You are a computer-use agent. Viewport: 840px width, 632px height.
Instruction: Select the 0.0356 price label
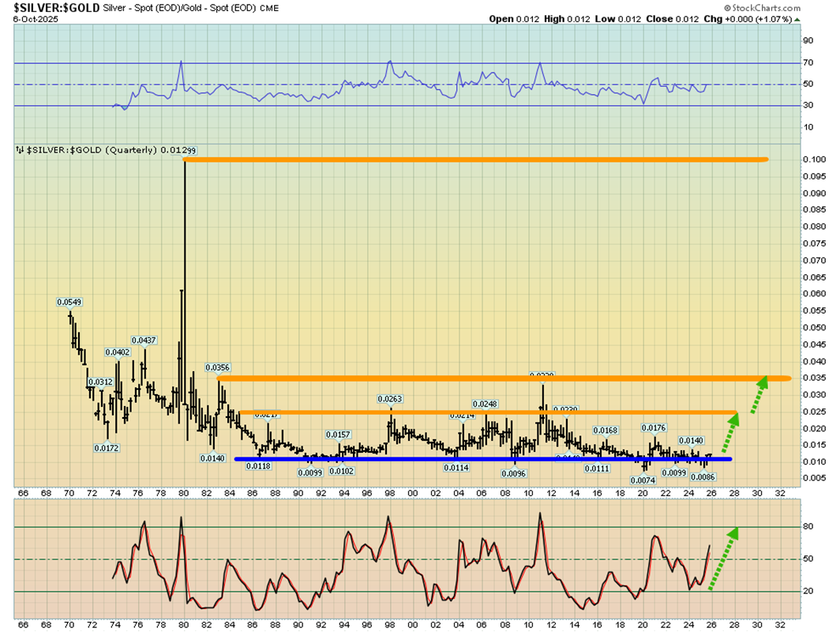coord(218,367)
